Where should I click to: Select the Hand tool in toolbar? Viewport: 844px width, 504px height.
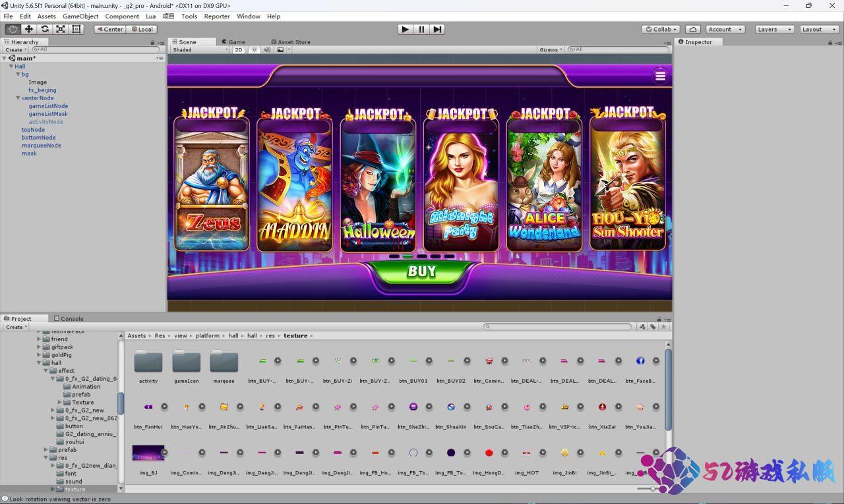pyautogui.click(x=13, y=29)
